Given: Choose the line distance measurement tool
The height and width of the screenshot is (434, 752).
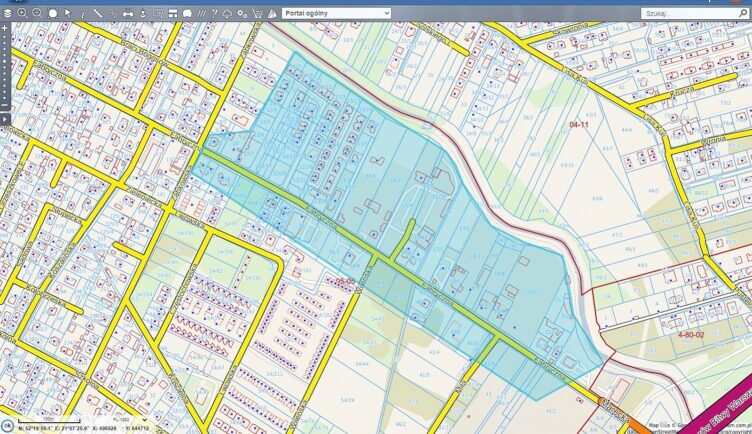Looking at the screenshot, I should (97, 13).
